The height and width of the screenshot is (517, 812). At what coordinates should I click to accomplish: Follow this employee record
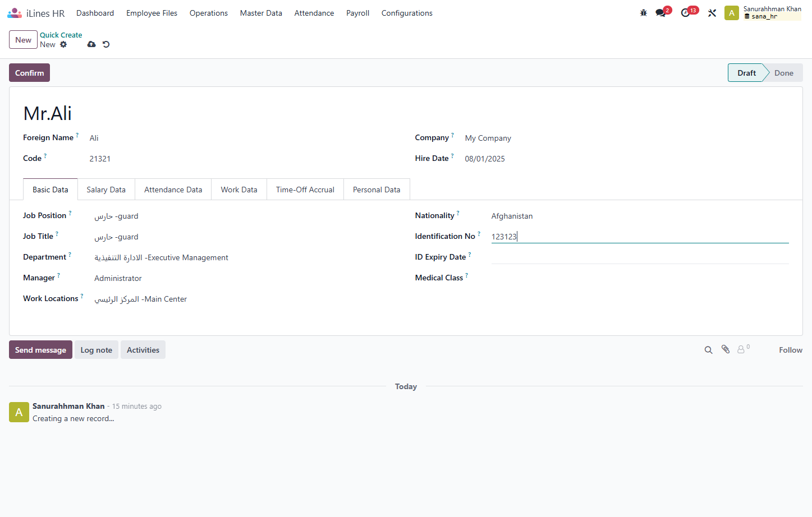pyautogui.click(x=790, y=350)
